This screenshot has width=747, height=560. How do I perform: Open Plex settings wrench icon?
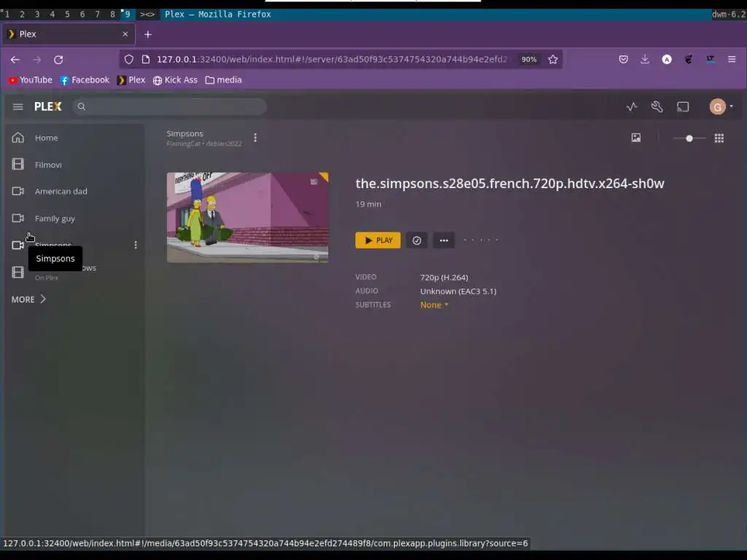(x=657, y=106)
